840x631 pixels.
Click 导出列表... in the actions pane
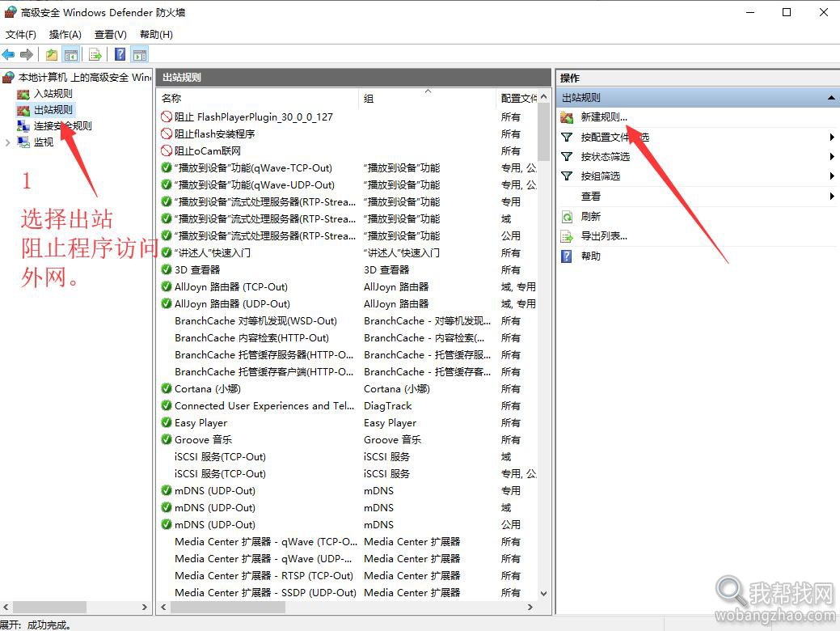point(604,236)
